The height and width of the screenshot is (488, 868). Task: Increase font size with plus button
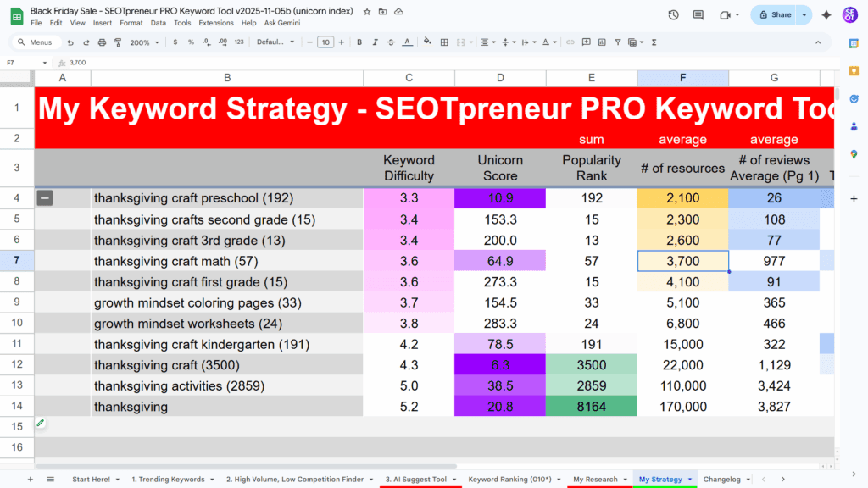point(342,42)
